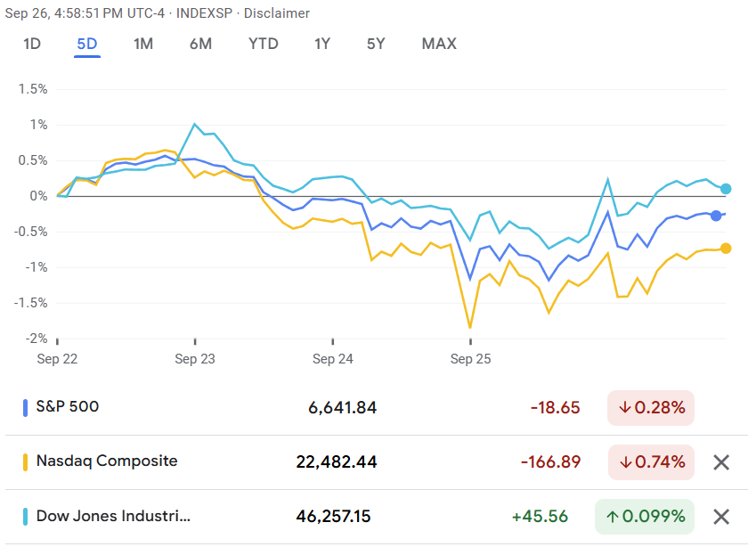This screenshot has width=756, height=547.
Task: Click the Dow Jones cyan color marker
Action: 25,516
